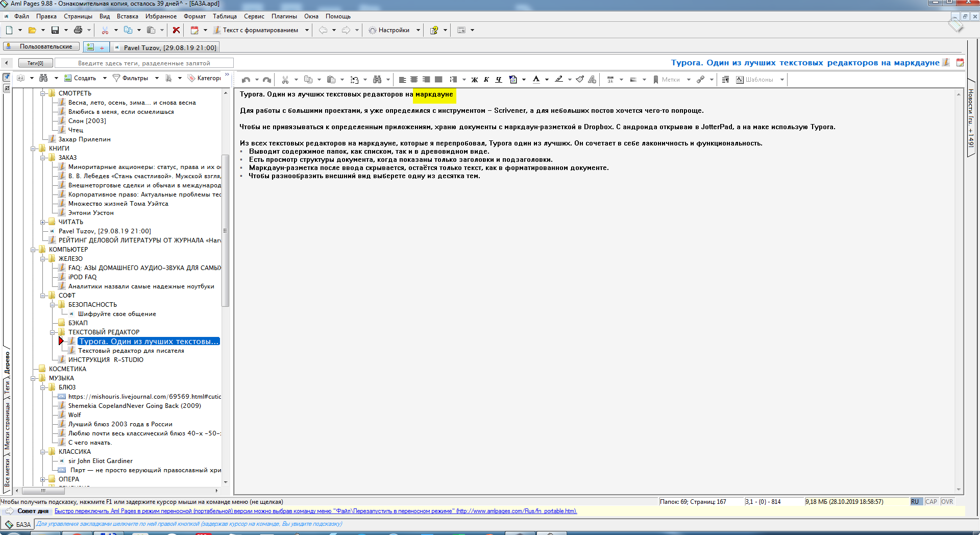This screenshot has width=980, height=535.
Task: Toggle CAP indicator in status bar
Action: [x=932, y=502]
